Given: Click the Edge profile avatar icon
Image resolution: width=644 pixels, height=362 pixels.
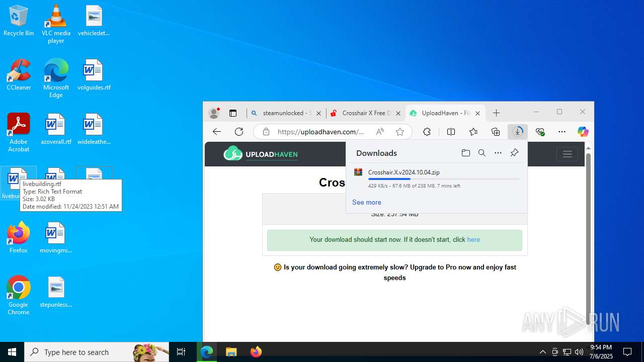Looking at the screenshot, I should click(214, 113).
